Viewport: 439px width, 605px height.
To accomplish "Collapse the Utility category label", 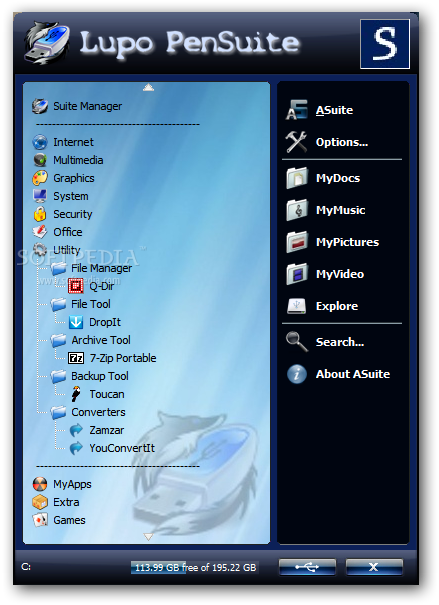I will pyautogui.click(x=67, y=250).
